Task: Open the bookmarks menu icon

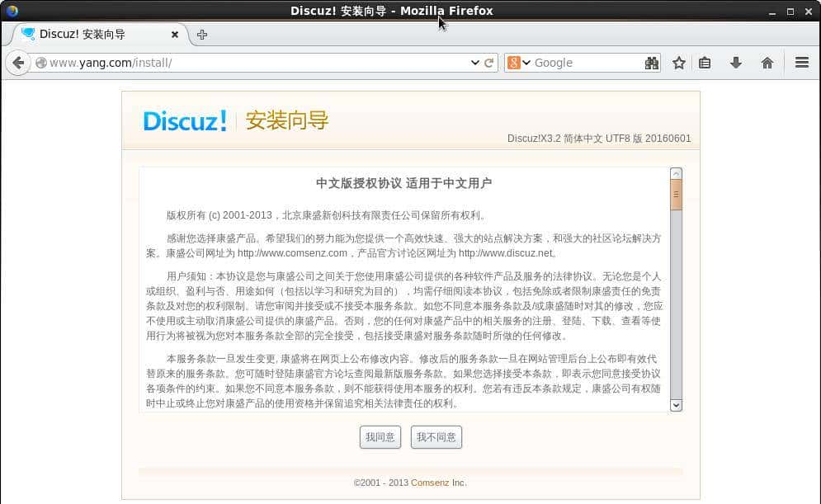Action: 705,62
